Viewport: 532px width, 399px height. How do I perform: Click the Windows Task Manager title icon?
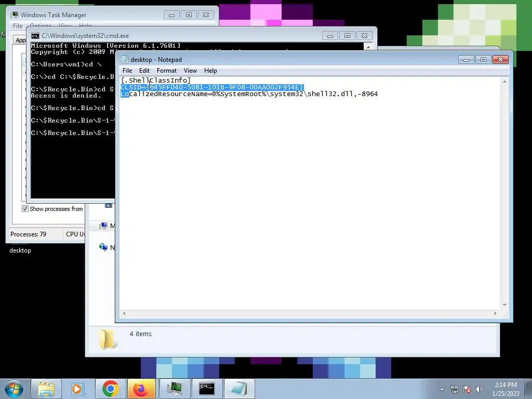(14, 15)
